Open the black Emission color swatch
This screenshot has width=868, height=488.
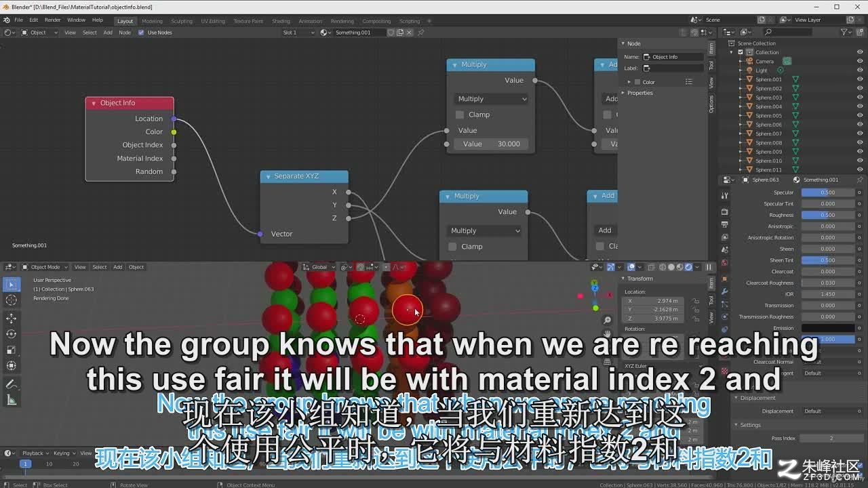[828, 328]
